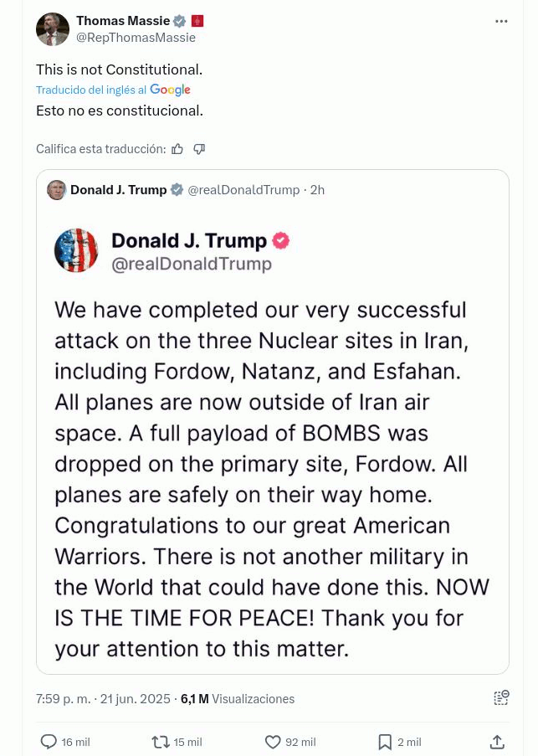
Task: Open the @RepThomasMassie handle link
Action: (x=136, y=38)
